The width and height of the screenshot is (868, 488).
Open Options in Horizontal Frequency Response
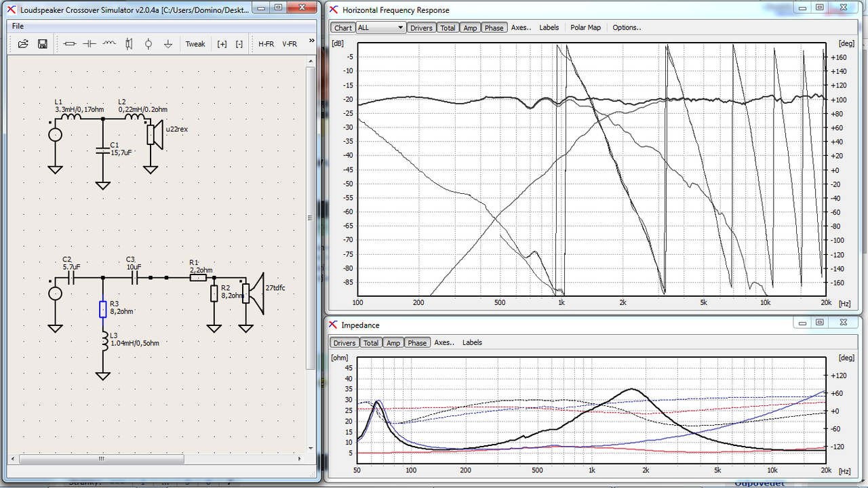click(627, 28)
